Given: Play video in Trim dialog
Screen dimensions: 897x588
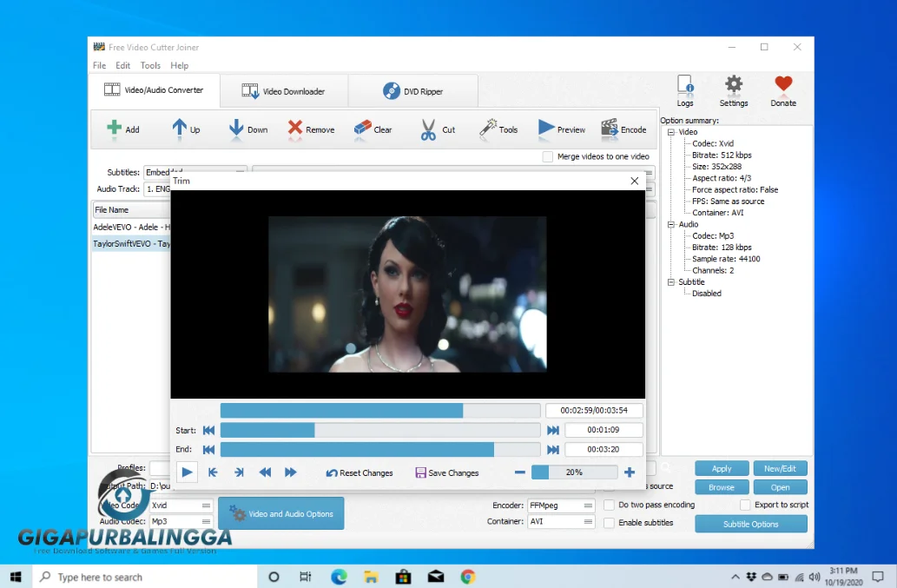Looking at the screenshot, I should click(187, 472).
